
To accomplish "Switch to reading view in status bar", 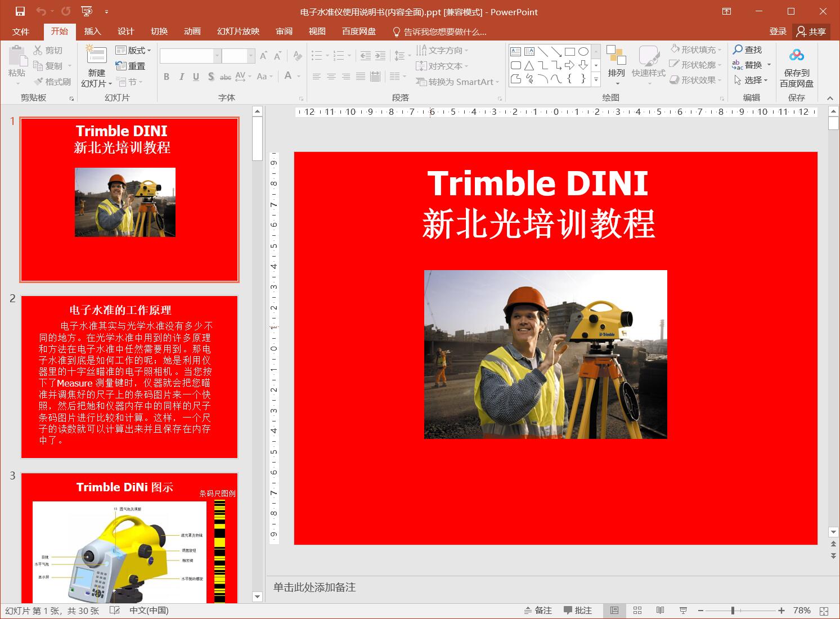I will click(661, 611).
